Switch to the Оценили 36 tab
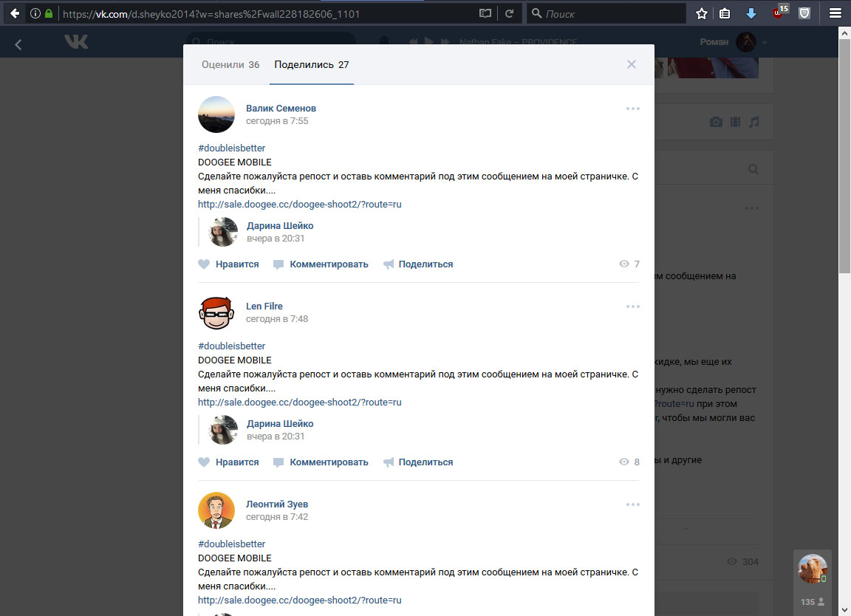This screenshot has width=851, height=616. pyautogui.click(x=230, y=64)
